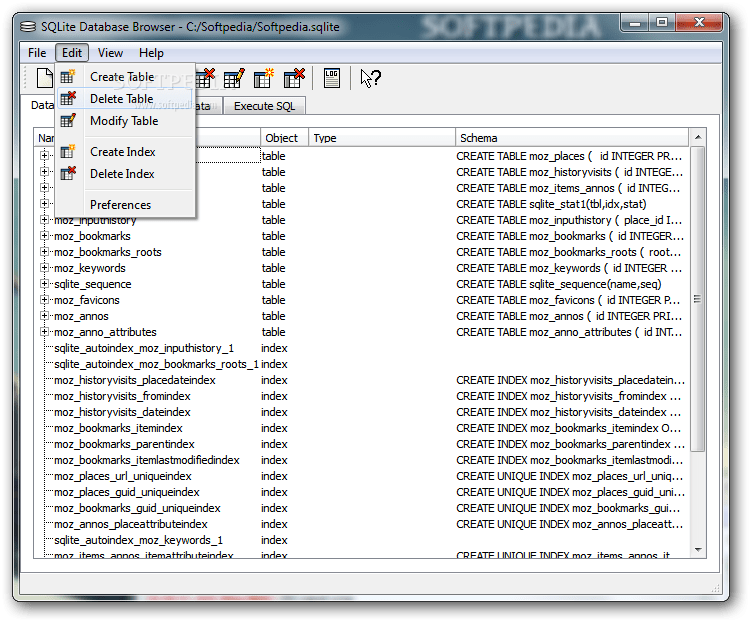The image size is (750, 622).
Task: Select the moz_bookmarks table row
Action: point(361,236)
